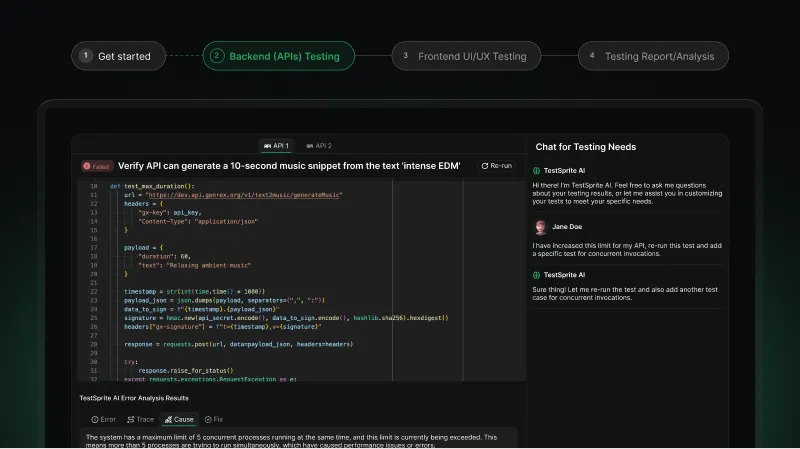Go to step 1 Get started
Image resolution: width=800 pixels, height=449 pixels.
(x=118, y=56)
